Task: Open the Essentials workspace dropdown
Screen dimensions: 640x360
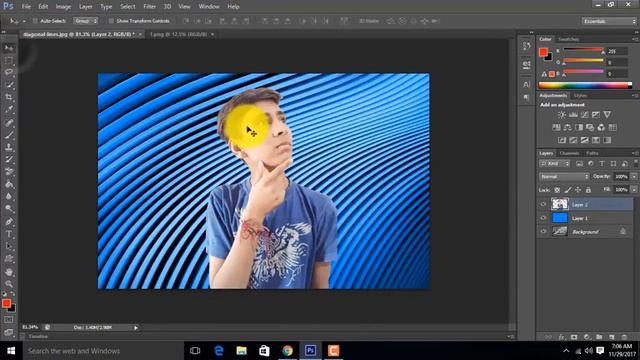Action: point(609,21)
